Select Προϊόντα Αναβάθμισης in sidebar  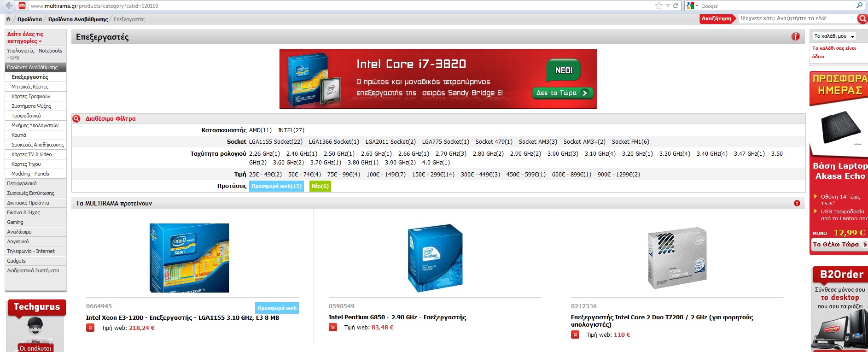(x=35, y=67)
